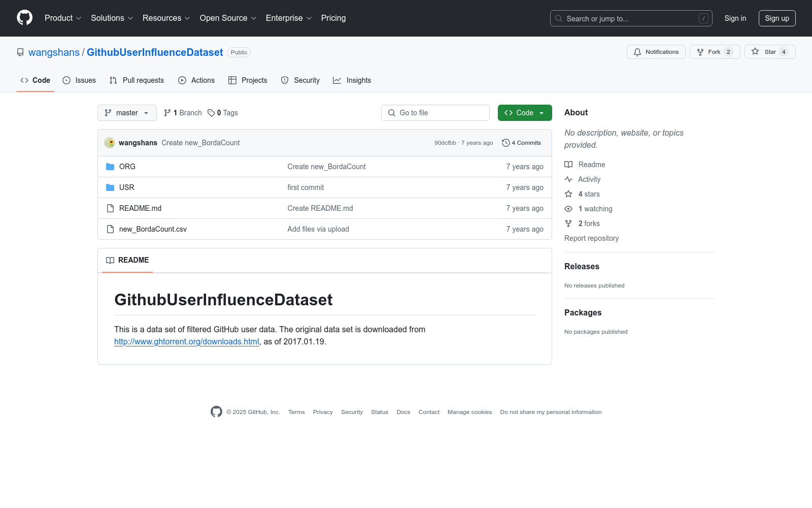Open the Create README.md commit link
812x508 pixels.
(x=320, y=208)
